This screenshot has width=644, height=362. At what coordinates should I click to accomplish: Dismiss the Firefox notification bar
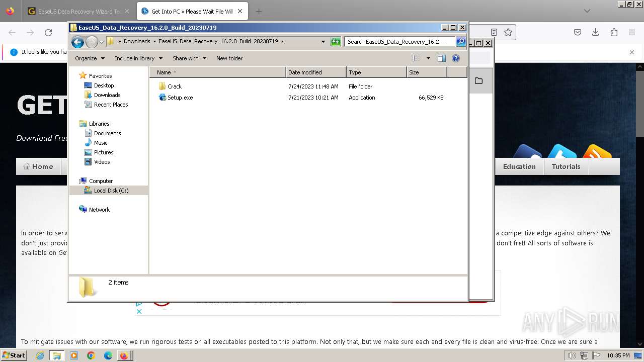(x=632, y=52)
